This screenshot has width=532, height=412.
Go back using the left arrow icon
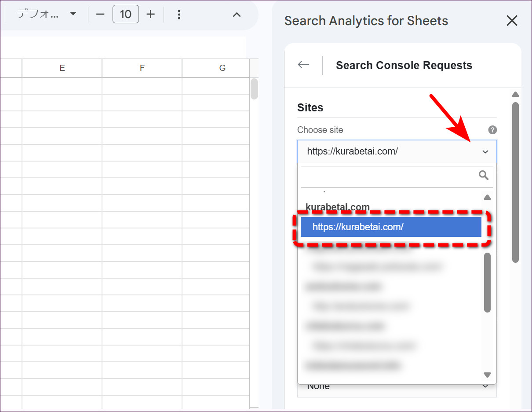pos(303,65)
